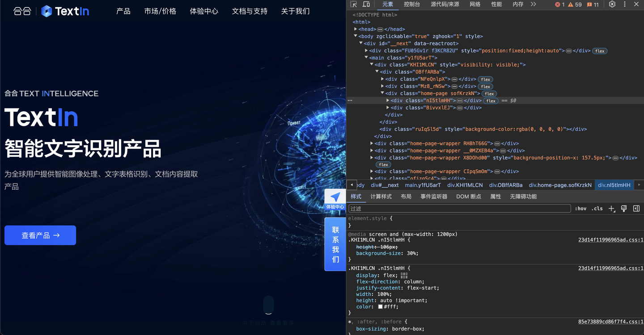Expand the NFeQnlpX div node
The image size is (644, 335).
[x=382, y=79]
